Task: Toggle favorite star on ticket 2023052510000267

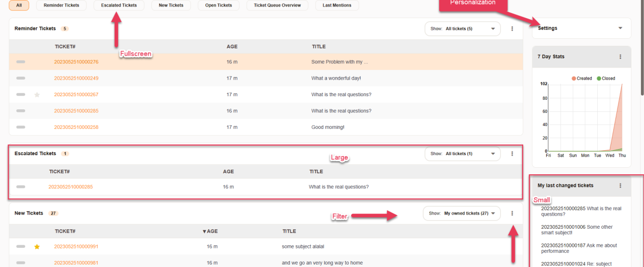Action: pos(37,95)
